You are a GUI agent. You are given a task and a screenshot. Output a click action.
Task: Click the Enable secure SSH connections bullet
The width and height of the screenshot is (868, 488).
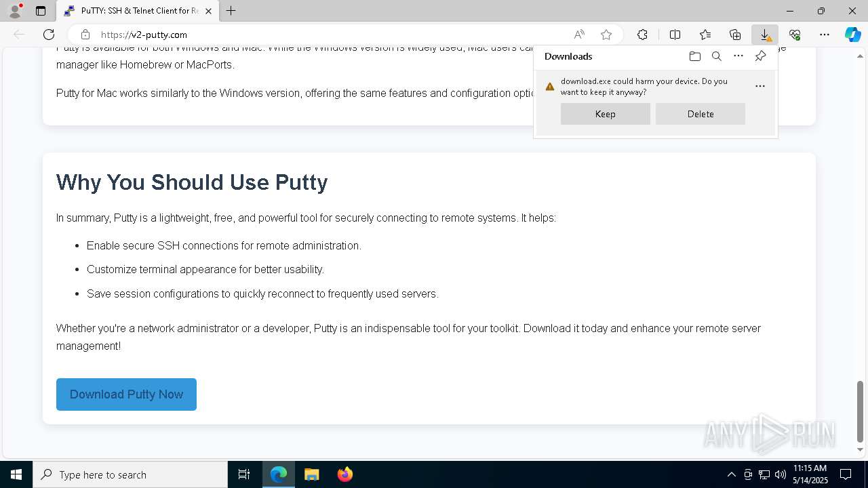(x=224, y=245)
